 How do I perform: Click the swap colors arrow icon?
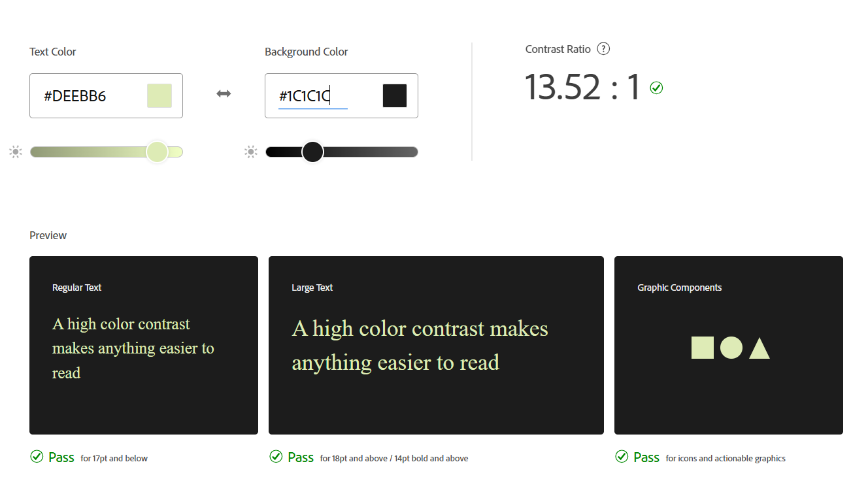click(x=224, y=94)
